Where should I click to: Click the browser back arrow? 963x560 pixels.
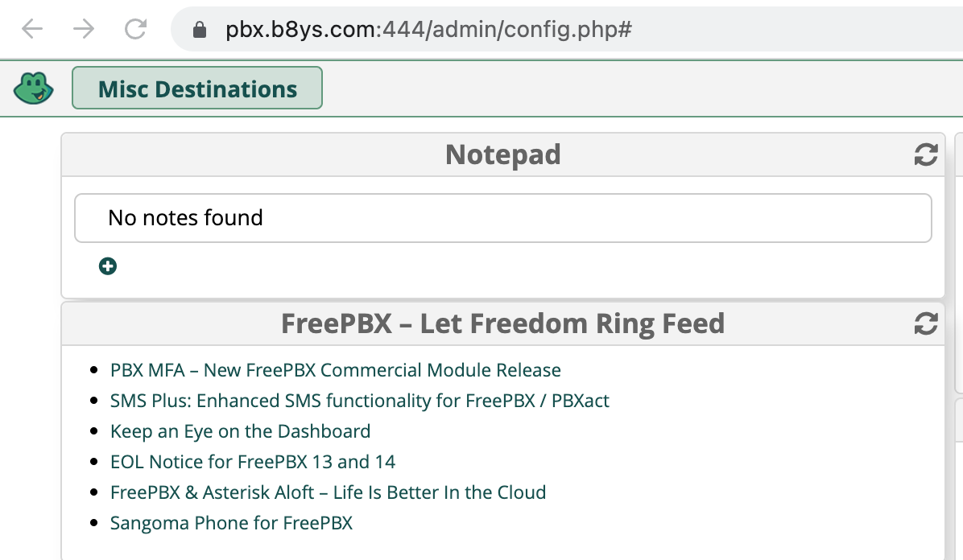click(32, 30)
